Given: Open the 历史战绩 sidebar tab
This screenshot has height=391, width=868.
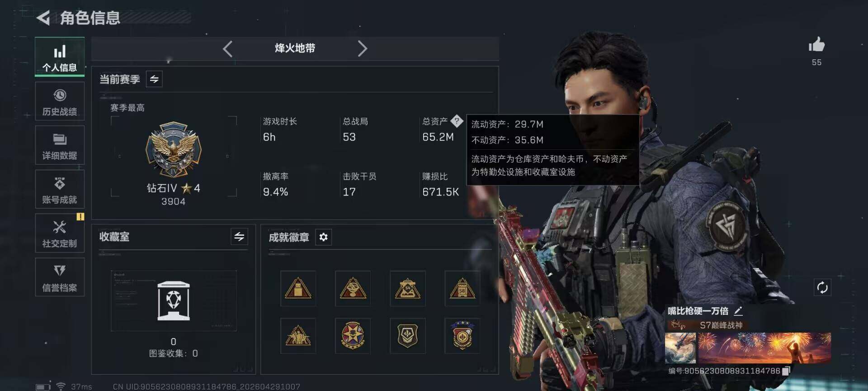Looking at the screenshot, I should [60, 101].
